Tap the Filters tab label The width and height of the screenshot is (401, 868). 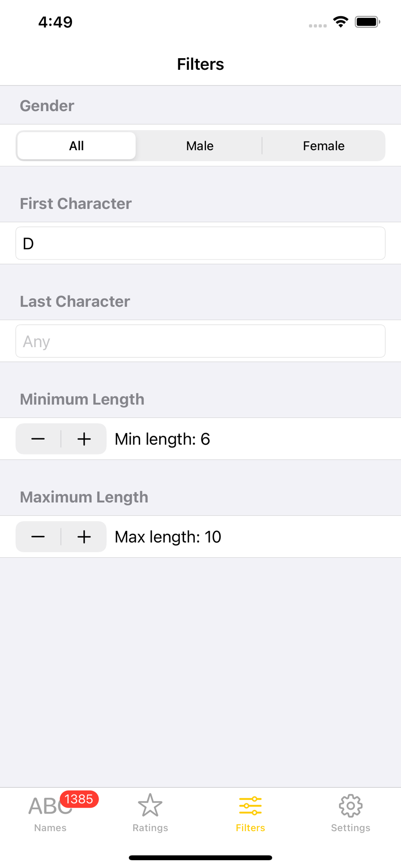(250, 828)
